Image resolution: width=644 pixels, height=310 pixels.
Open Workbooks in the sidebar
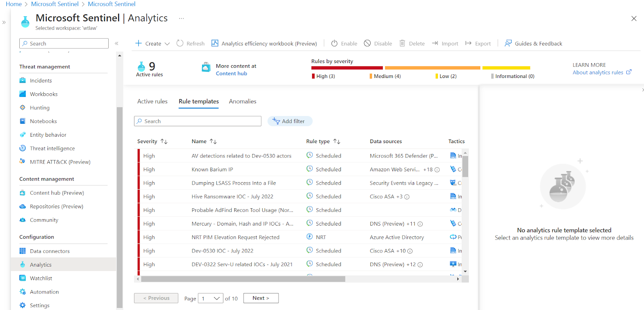click(x=43, y=94)
